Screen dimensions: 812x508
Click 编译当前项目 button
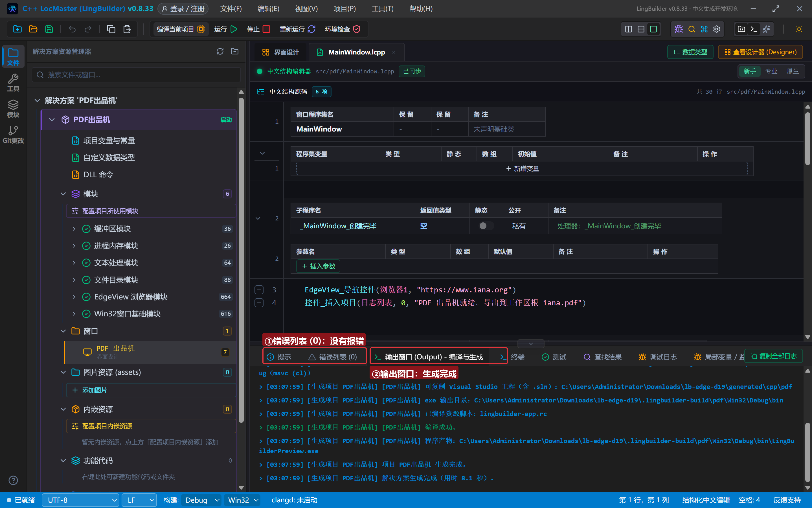181,29
